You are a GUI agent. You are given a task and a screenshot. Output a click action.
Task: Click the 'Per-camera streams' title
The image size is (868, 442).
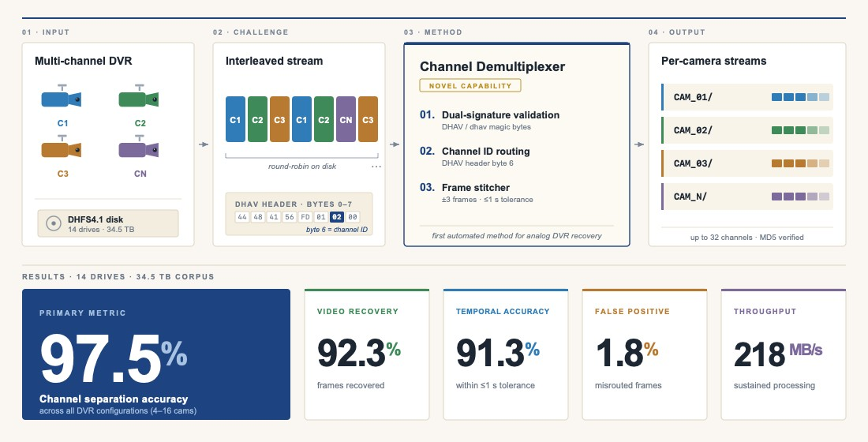(714, 61)
